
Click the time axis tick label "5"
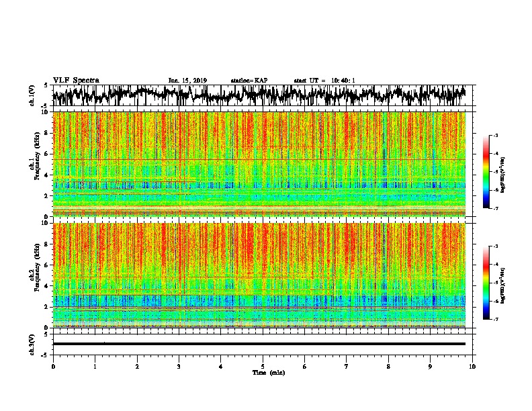click(x=263, y=367)
